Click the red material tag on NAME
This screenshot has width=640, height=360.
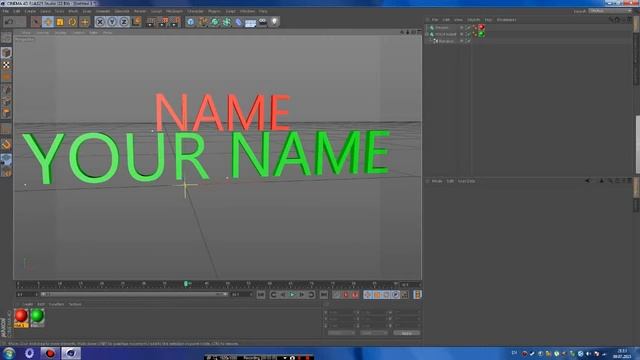click(482, 27)
